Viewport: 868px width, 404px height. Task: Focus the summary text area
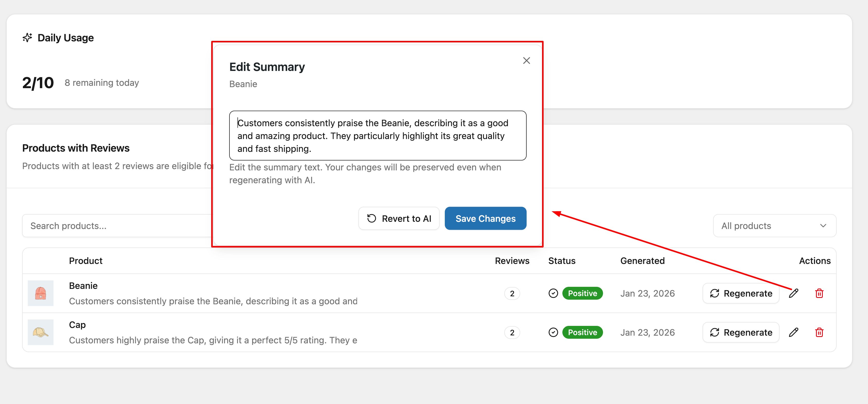click(x=377, y=136)
